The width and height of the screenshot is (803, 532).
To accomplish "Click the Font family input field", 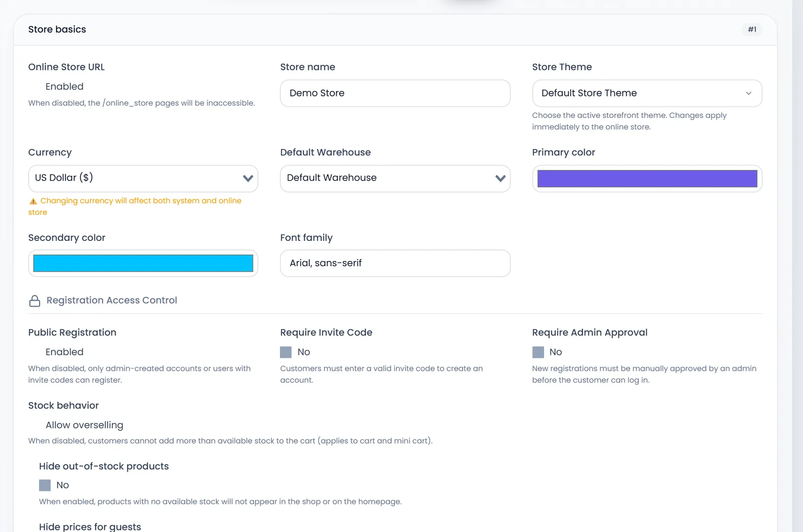I will click(x=395, y=263).
